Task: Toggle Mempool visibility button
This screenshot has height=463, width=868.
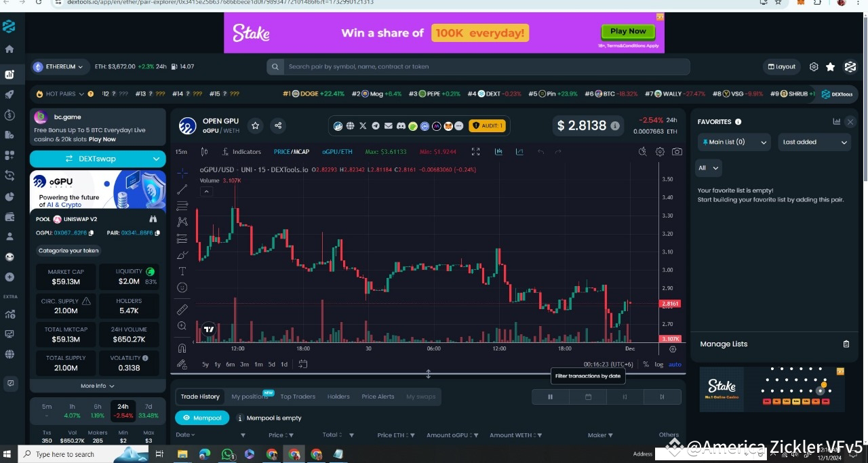Action: coord(202,418)
